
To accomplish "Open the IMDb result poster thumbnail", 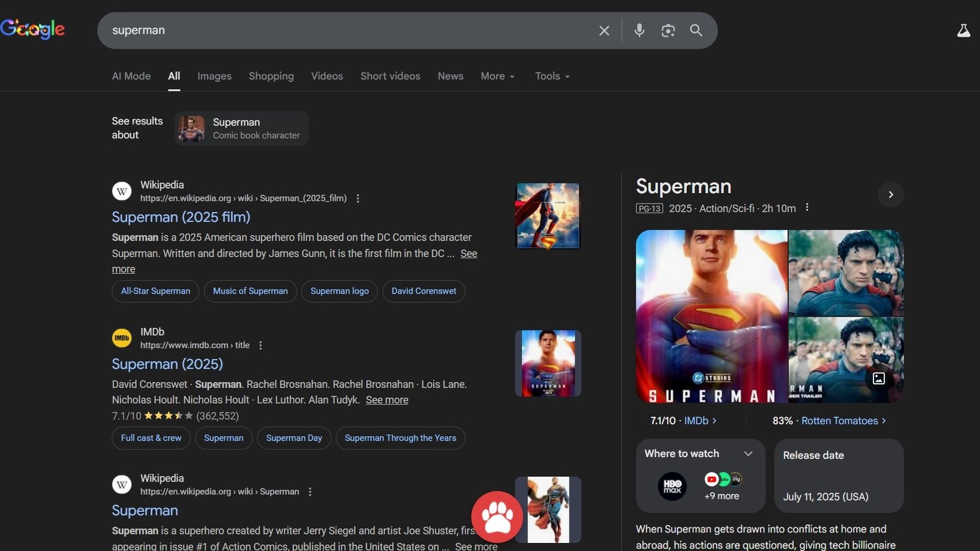I will point(548,363).
